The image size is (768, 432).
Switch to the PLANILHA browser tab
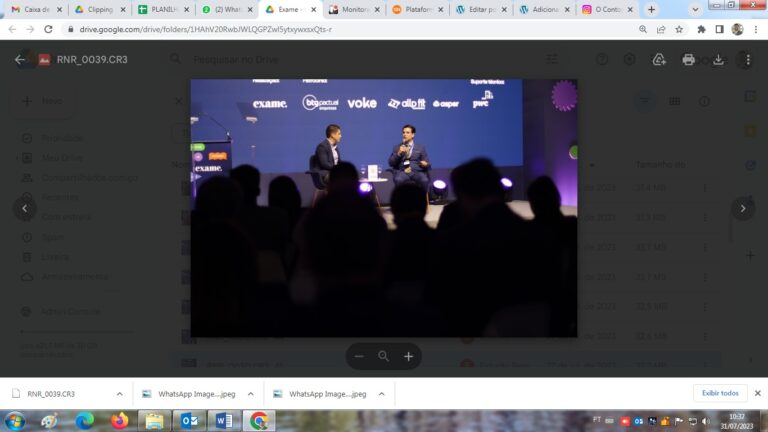click(162, 9)
